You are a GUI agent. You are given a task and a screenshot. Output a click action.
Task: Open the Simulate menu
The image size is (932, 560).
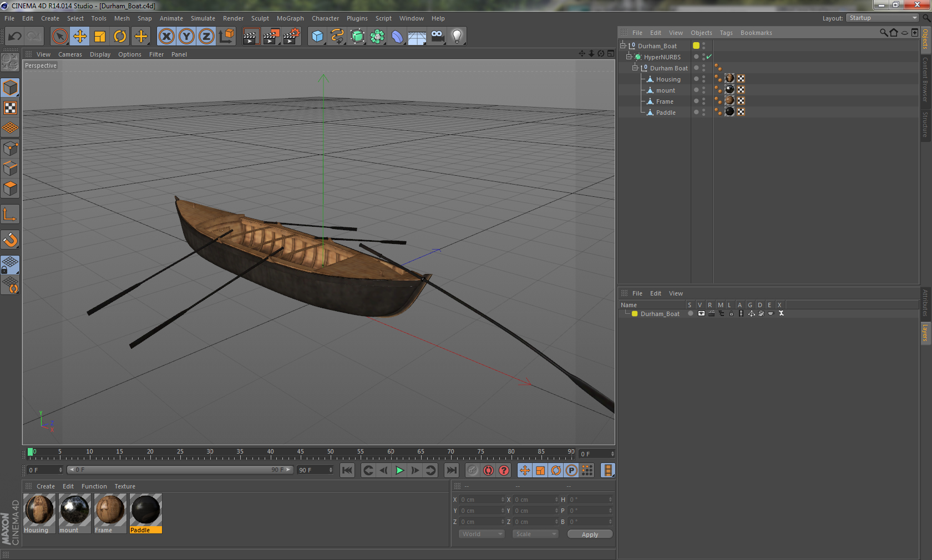[x=203, y=18]
